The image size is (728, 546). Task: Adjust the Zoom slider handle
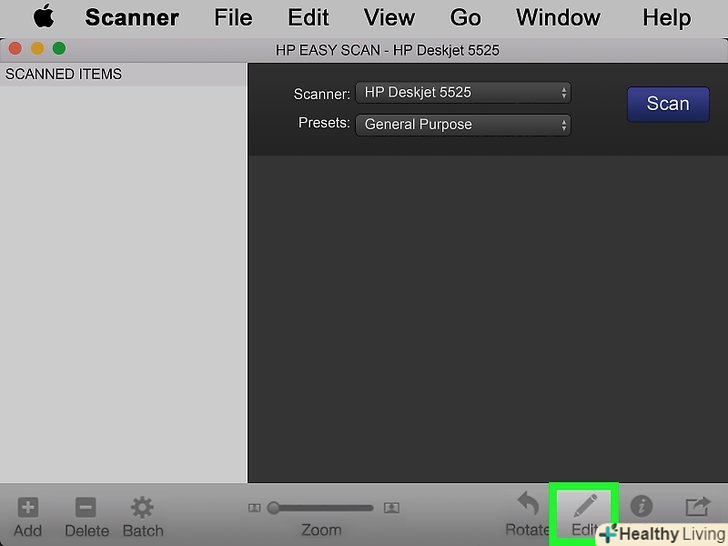pos(273,508)
